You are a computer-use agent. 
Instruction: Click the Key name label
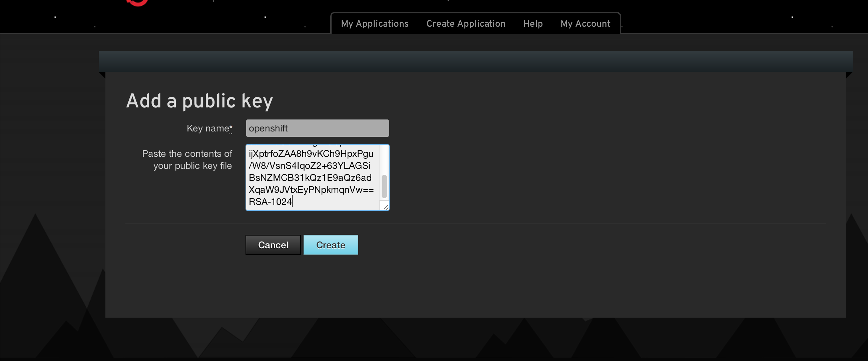coord(207,128)
